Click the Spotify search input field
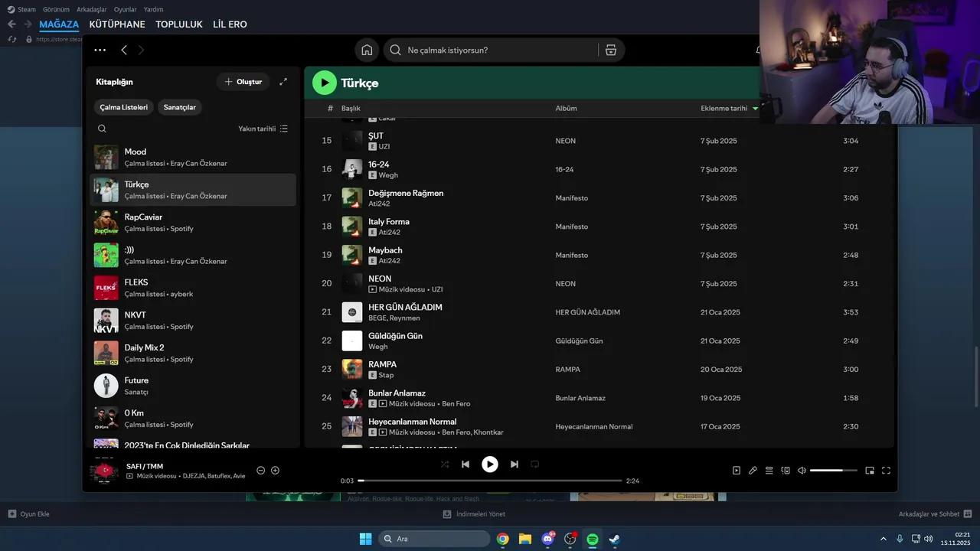The image size is (980, 551). pos(501,50)
